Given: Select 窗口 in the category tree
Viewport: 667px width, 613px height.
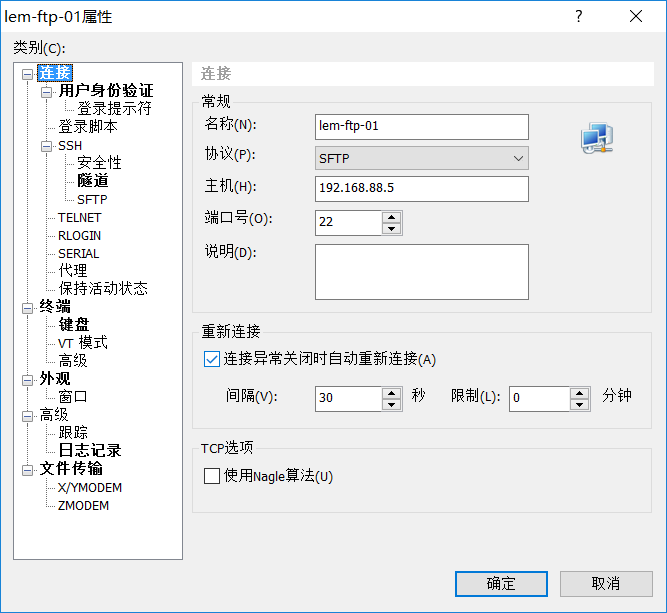Looking at the screenshot, I should [x=73, y=396].
